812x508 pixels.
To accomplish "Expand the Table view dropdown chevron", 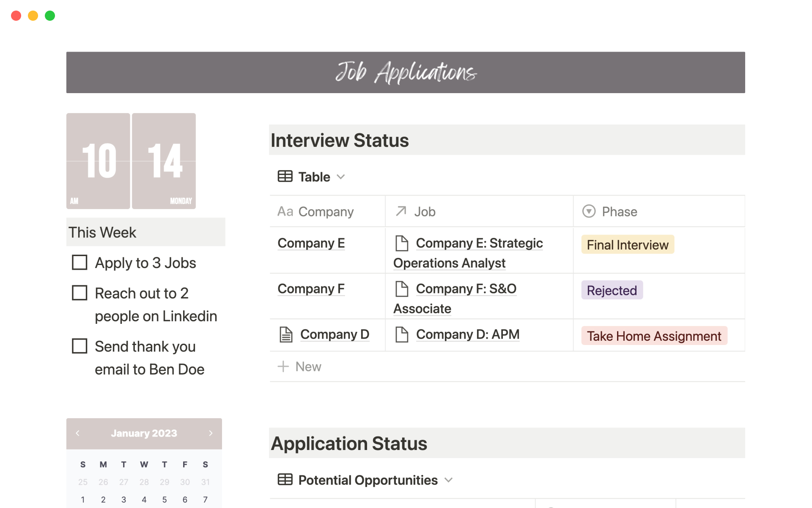I will click(x=341, y=177).
